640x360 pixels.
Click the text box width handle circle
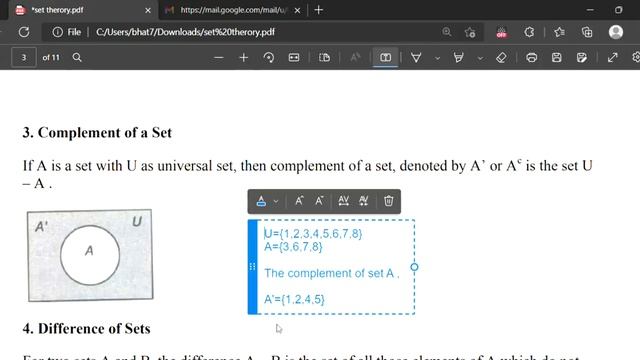[414, 267]
